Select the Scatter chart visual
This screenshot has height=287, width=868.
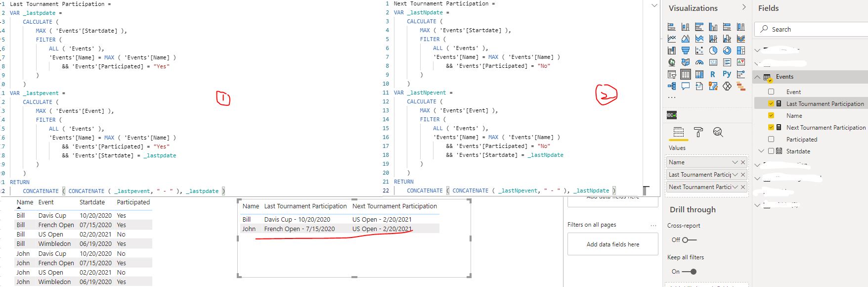(699, 50)
